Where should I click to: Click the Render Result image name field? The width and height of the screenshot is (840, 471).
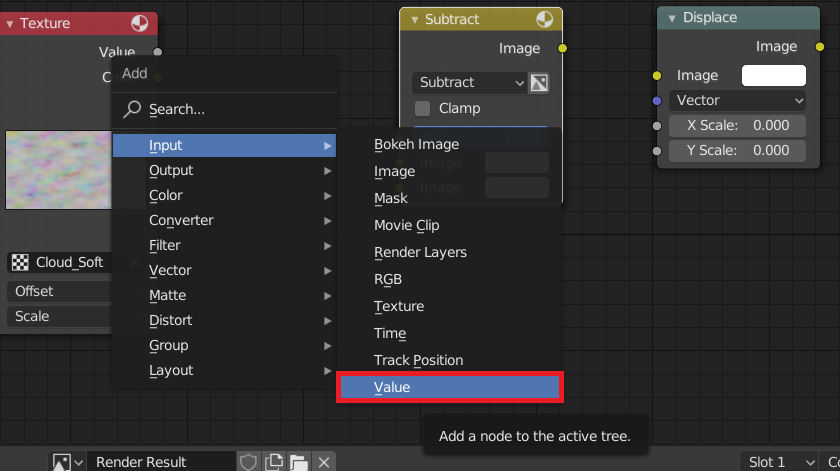161,462
